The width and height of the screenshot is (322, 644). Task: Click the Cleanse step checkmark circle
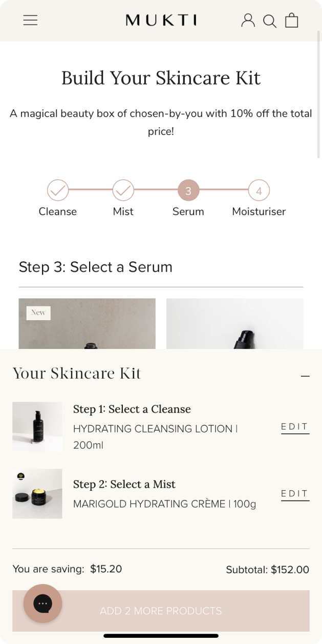click(x=58, y=191)
